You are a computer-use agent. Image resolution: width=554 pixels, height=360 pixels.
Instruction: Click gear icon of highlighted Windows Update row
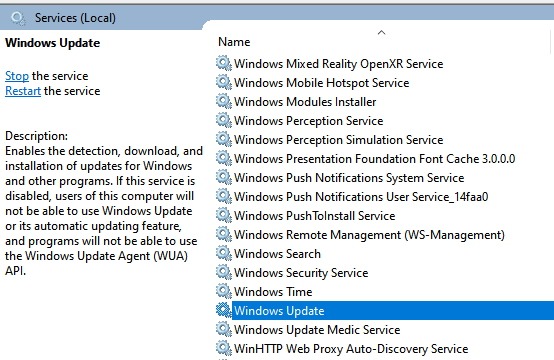coord(224,311)
